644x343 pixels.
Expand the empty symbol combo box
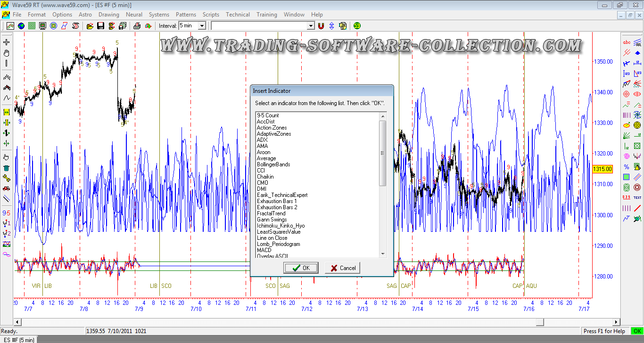click(310, 26)
